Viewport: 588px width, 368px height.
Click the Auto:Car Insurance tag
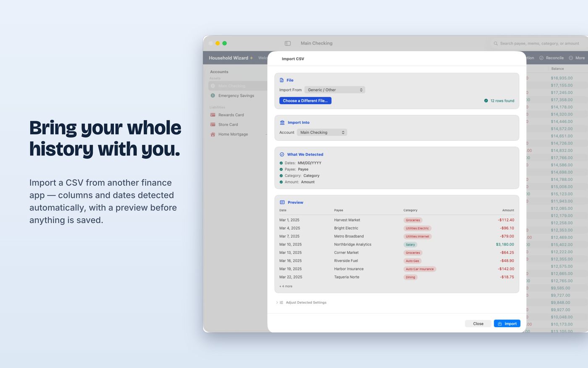tap(420, 269)
